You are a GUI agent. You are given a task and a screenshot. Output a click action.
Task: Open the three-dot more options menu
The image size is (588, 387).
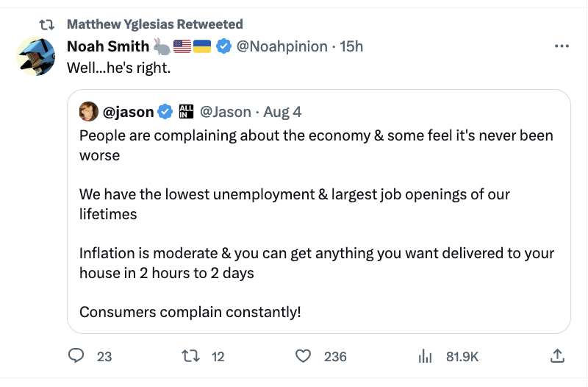click(x=562, y=46)
